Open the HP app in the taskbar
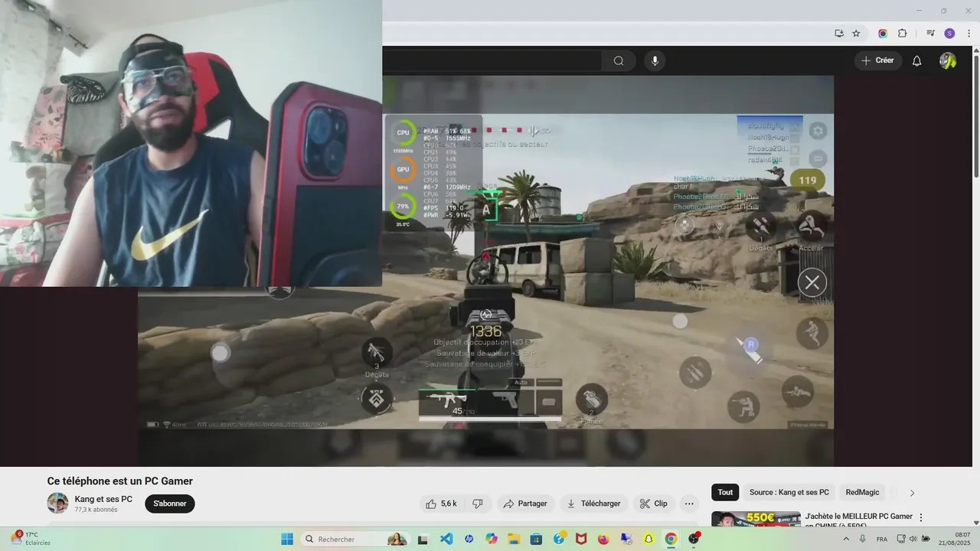Screen dimensions: 980x551 (x=469, y=539)
